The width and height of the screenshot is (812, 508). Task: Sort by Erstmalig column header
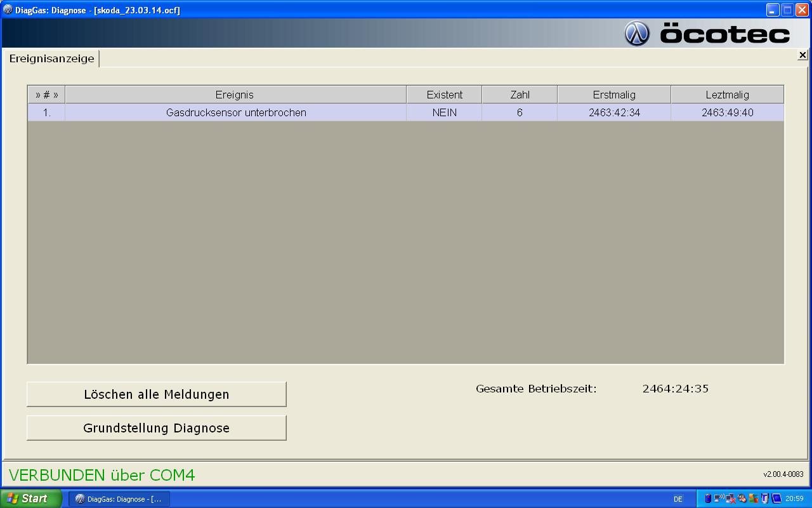click(613, 95)
